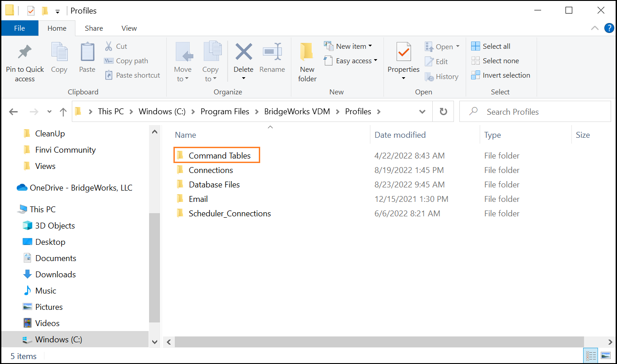Image resolution: width=617 pixels, height=364 pixels.
Task: Open the Recent locations dropdown arrow
Action: tap(49, 112)
